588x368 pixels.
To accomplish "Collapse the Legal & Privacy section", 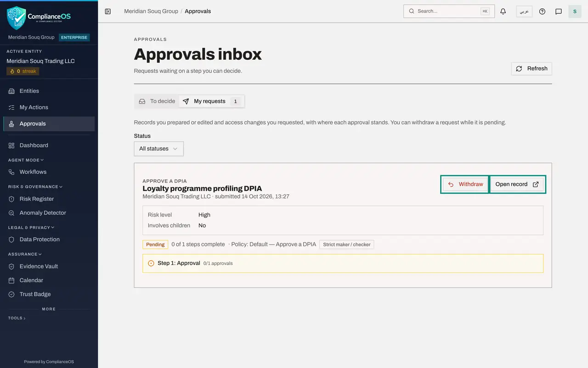I will (x=31, y=227).
